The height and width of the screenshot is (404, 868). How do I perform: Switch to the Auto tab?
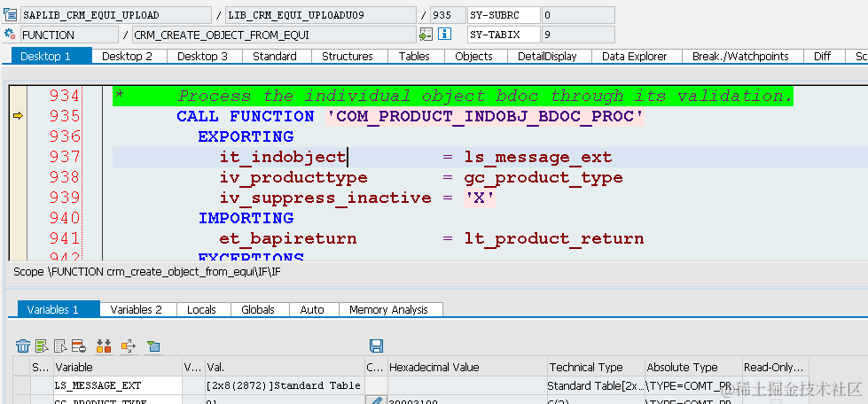point(312,309)
